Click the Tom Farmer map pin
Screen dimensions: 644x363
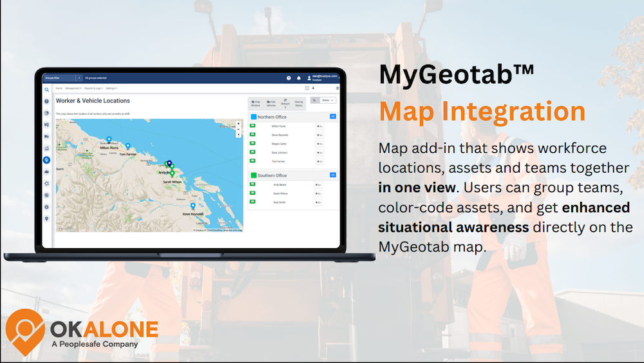click(x=128, y=146)
